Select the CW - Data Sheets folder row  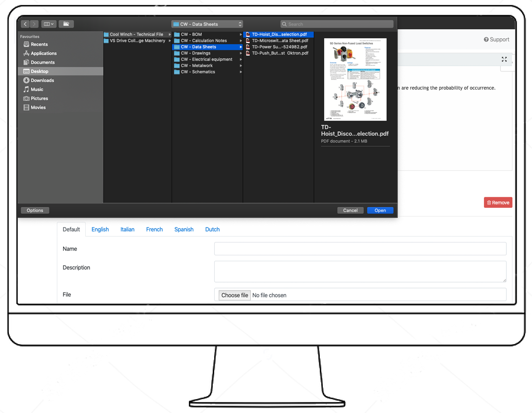pos(207,47)
